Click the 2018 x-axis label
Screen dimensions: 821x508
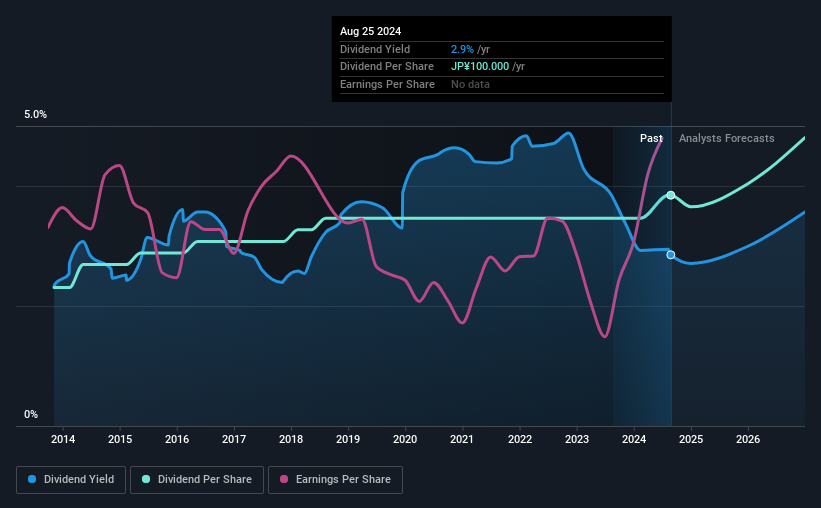coord(291,439)
